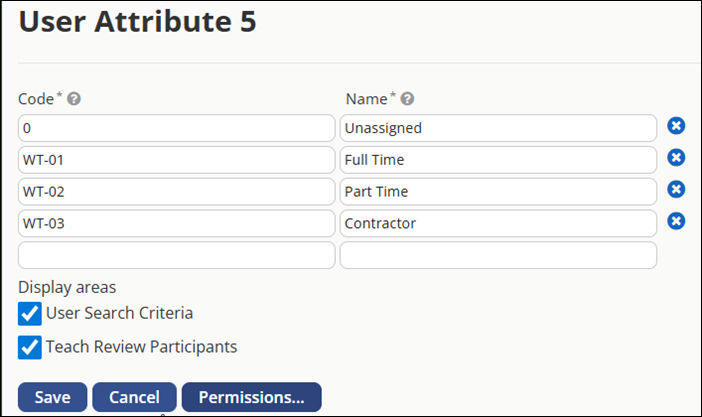Toggle Teach Review Participants checkbox
The height and width of the screenshot is (417, 702).
(30, 348)
